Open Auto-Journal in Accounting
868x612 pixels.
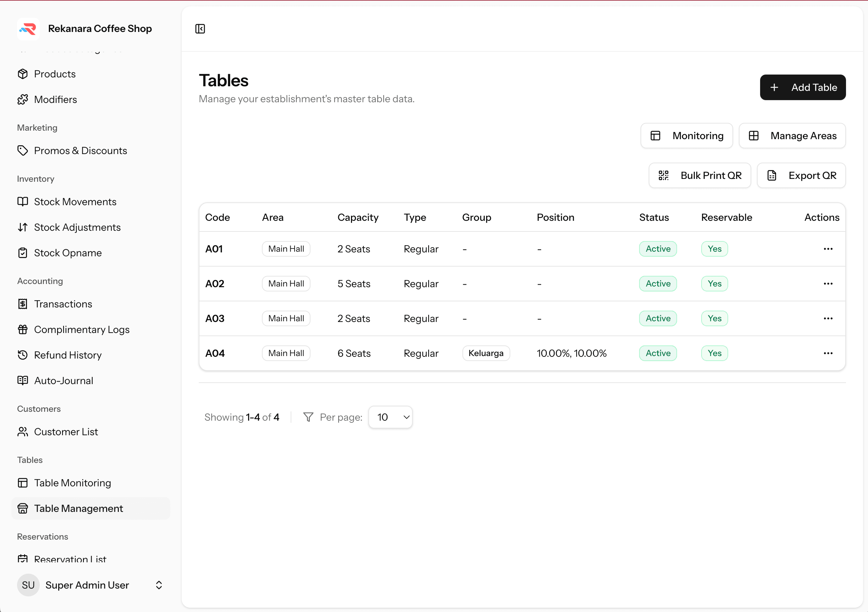[91, 381]
